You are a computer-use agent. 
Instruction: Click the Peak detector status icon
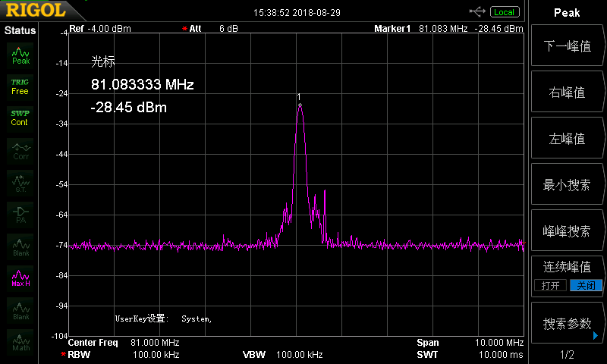[x=20, y=55]
